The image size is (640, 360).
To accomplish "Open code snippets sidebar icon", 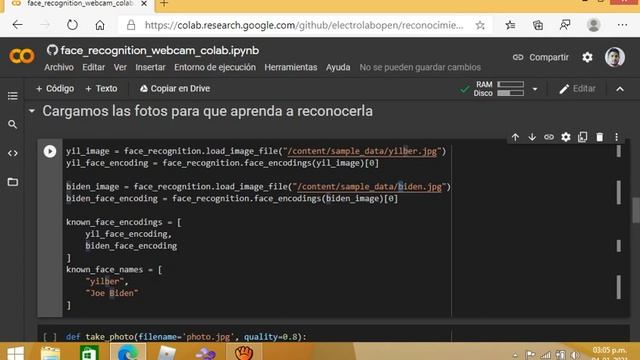I will pos(13,153).
